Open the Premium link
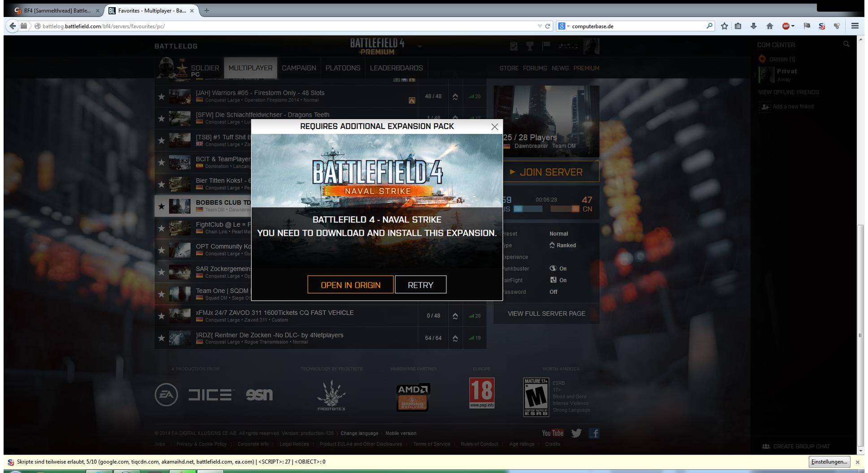Viewport: 868px width, 473px height. tap(586, 68)
